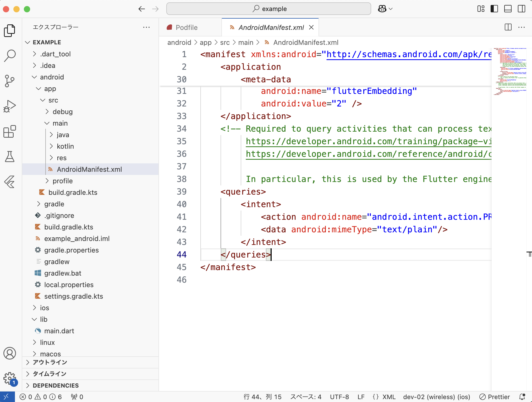Image resolution: width=532 pixels, height=402 pixels.
Task: Open the Testing flask view
Action: [x=10, y=157]
